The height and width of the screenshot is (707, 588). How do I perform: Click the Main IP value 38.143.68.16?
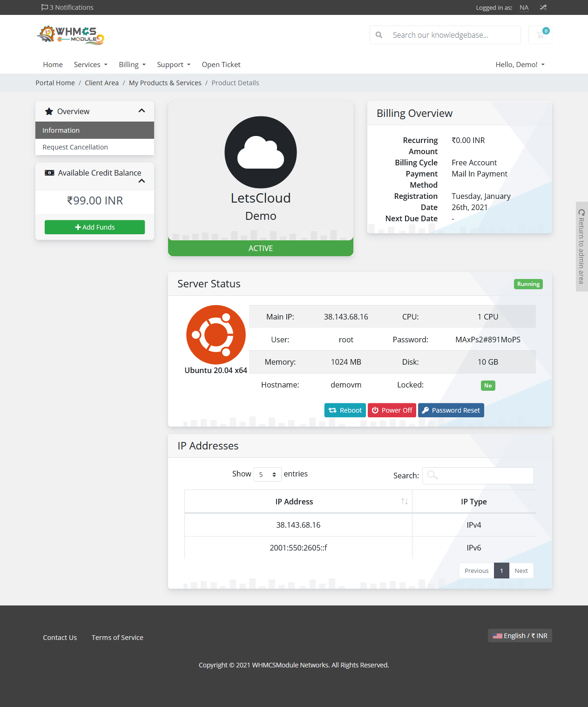coord(346,317)
